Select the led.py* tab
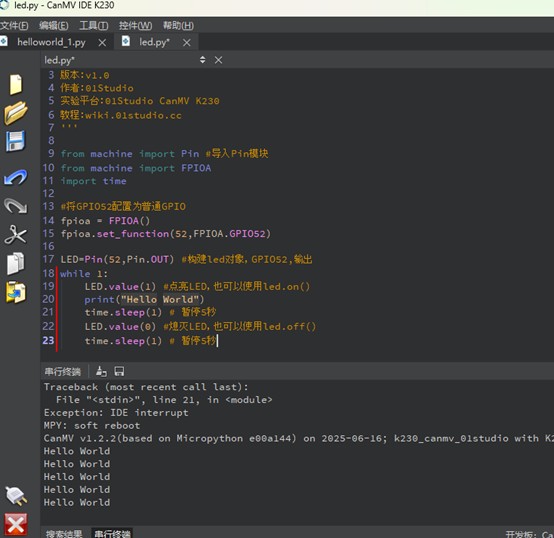 154,42
